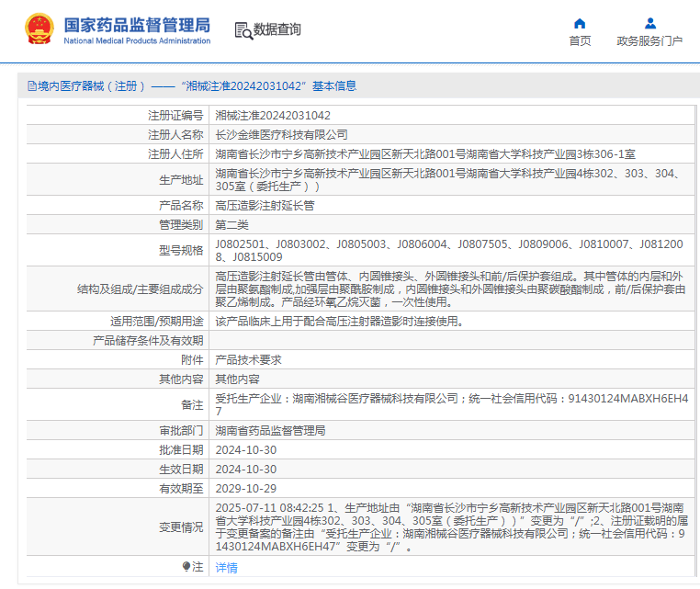Select 湖南省药品监督管理局 approval department
This screenshot has width=700, height=589.
click(x=270, y=430)
